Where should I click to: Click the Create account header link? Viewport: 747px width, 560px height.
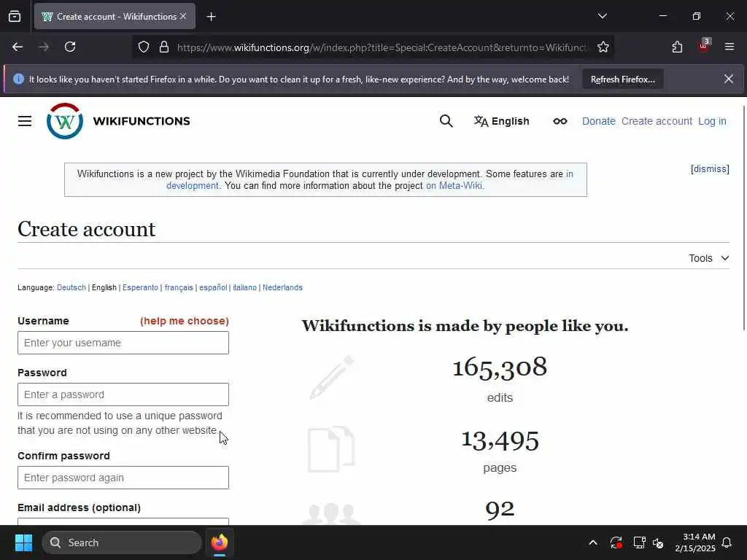(x=657, y=121)
